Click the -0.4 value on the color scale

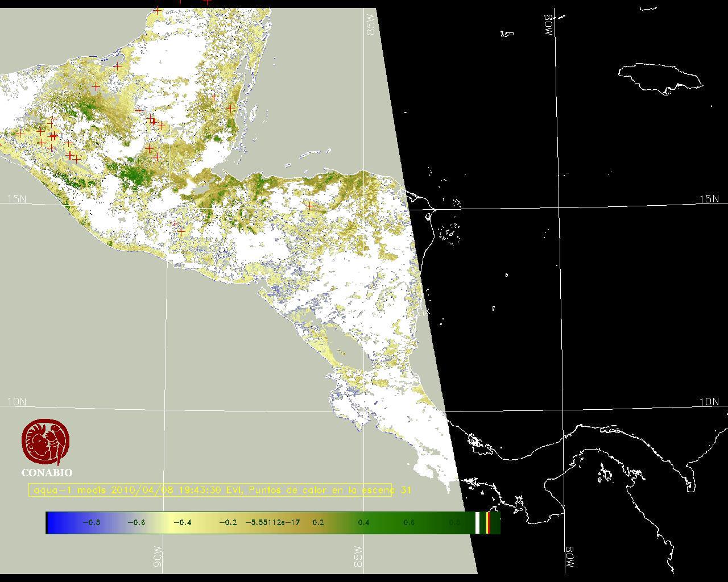pyautogui.click(x=182, y=522)
